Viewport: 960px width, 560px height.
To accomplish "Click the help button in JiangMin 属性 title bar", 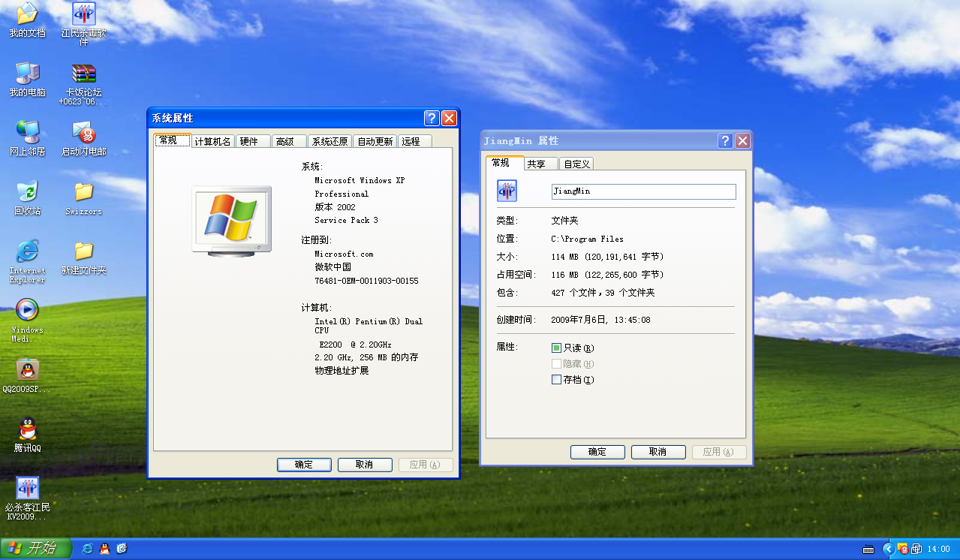I will coord(725,140).
